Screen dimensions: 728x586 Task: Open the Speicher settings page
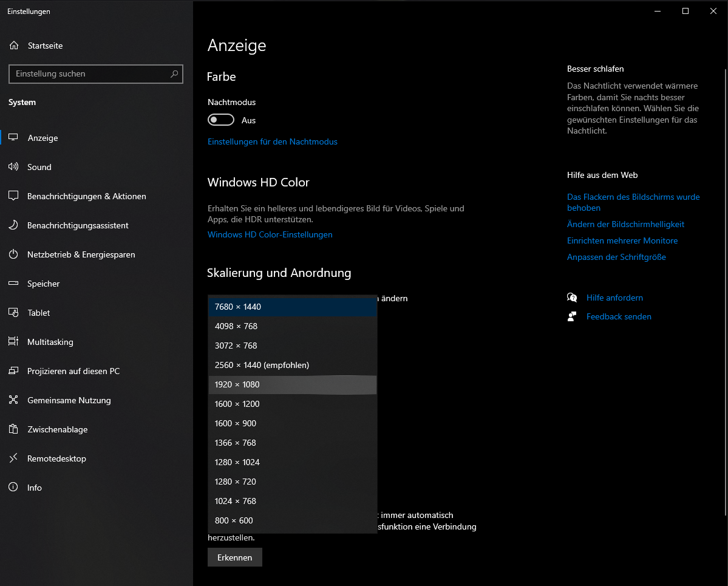coord(96,284)
